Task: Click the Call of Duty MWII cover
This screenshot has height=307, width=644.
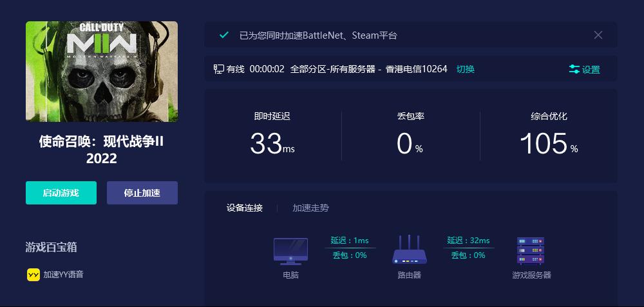Action: [102, 72]
